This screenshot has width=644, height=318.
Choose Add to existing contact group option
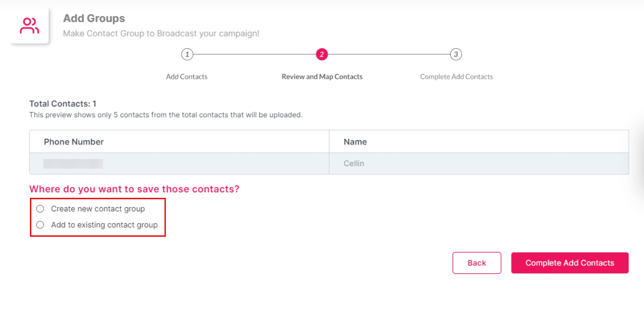[x=40, y=225]
